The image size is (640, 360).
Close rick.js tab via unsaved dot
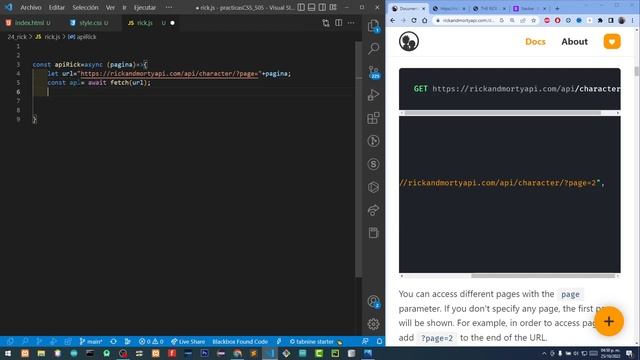[x=172, y=23]
